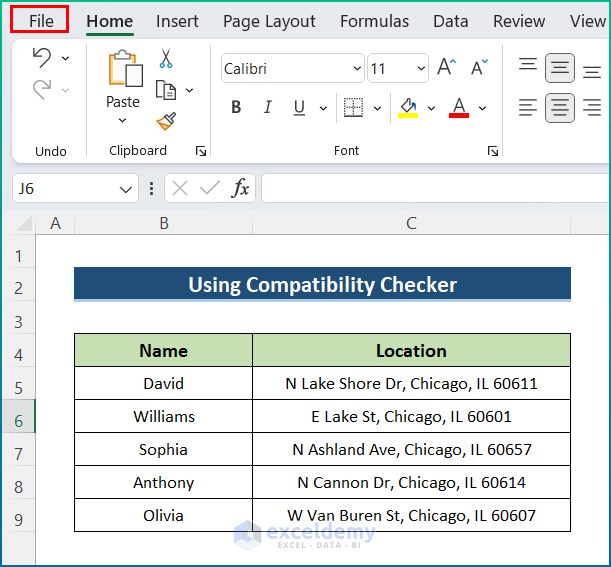The height and width of the screenshot is (567, 611).
Task: Apply yellow fill color bucket
Action: [408, 108]
